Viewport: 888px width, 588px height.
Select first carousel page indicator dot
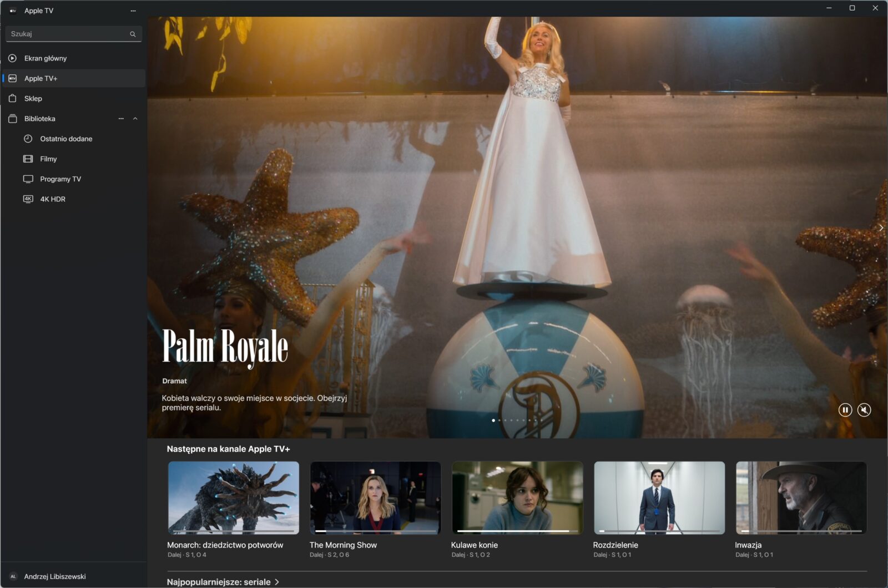(x=493, y=420)
